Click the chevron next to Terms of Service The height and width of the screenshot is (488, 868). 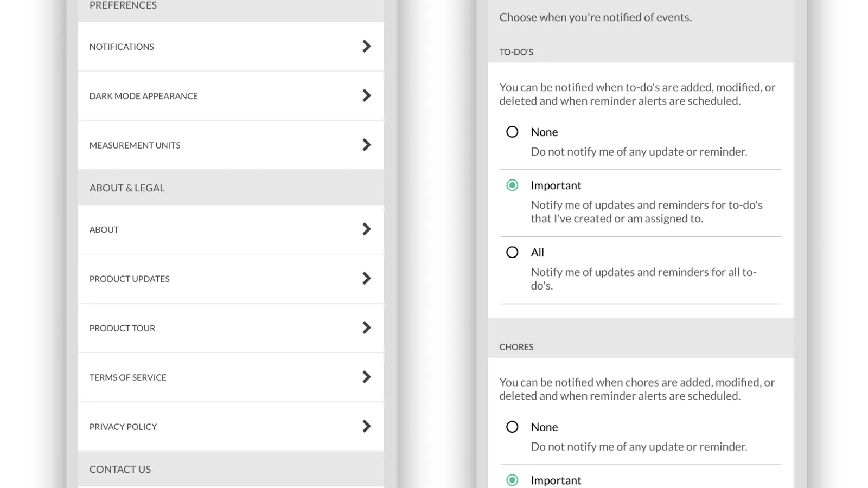pyautogui.click(x=367, y=377)
